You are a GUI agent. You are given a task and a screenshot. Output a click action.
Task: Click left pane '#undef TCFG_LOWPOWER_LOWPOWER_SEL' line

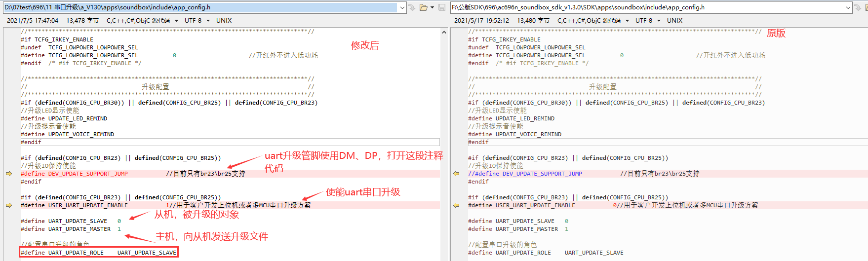click(79, 47)
